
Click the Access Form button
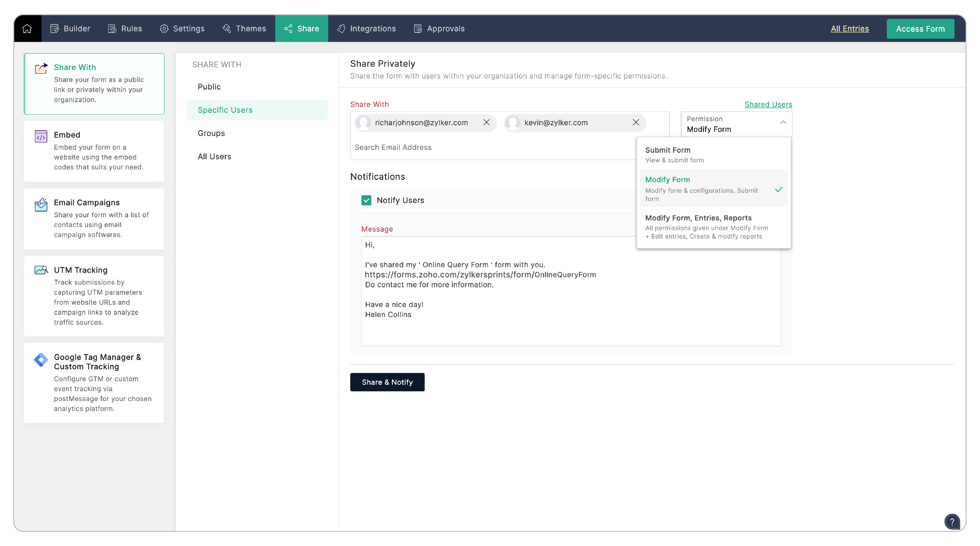920,29
